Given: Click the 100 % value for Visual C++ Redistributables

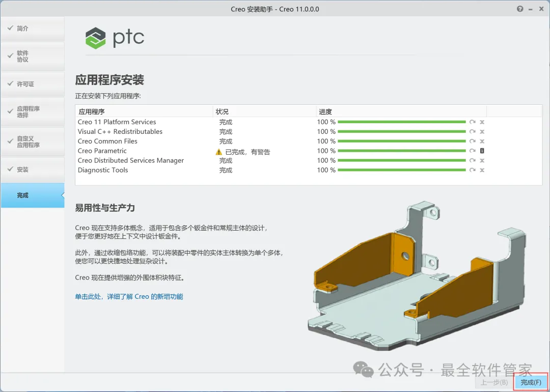Looking at the screenshot, I should [x=326, y=131].
